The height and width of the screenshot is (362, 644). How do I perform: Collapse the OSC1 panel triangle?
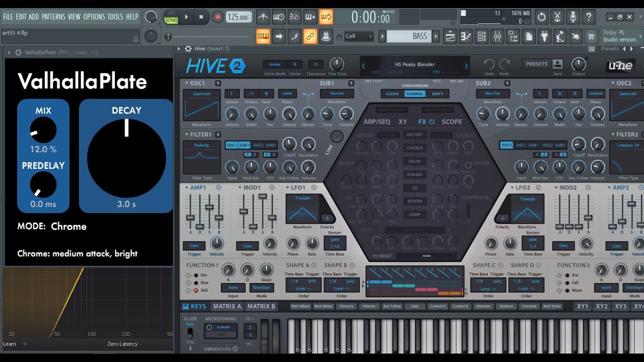pos(186,83)
